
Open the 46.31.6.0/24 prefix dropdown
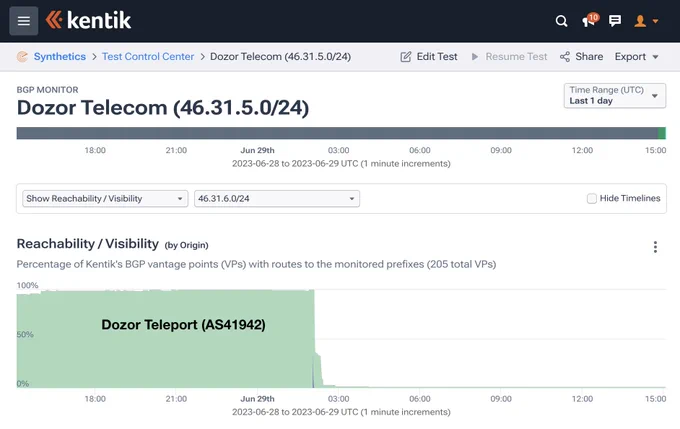[x=277, y=199]
